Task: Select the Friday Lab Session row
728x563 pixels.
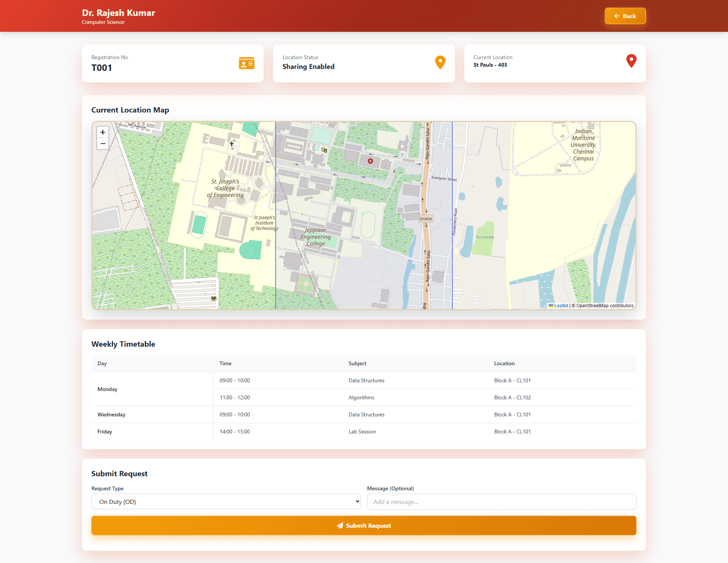Action: 362,432
